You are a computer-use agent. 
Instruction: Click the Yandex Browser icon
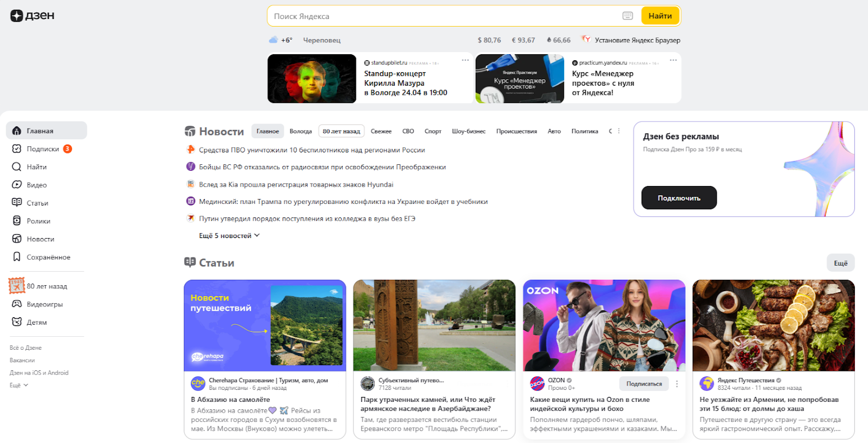pyautogui.click(x=586, y=40)
